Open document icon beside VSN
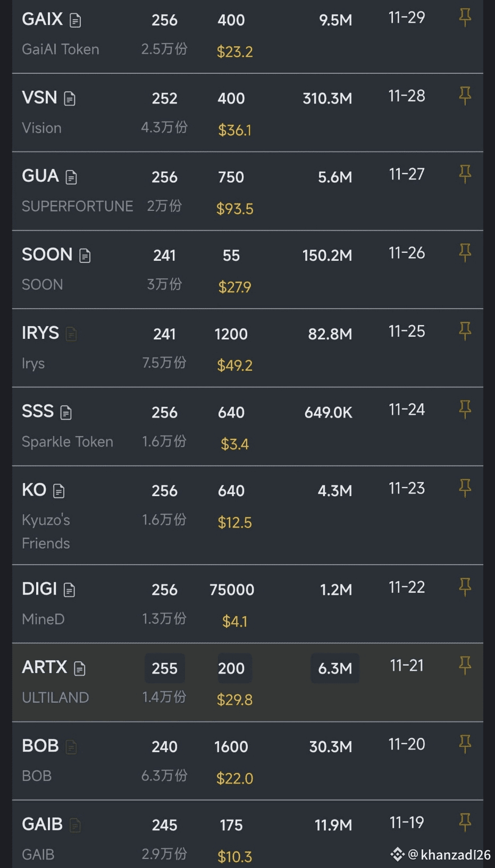 click(70, 99)
